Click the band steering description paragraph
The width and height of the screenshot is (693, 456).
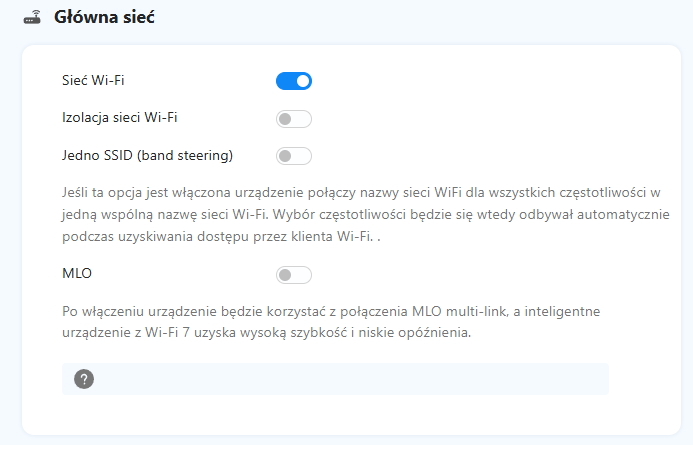click(366, 215)
